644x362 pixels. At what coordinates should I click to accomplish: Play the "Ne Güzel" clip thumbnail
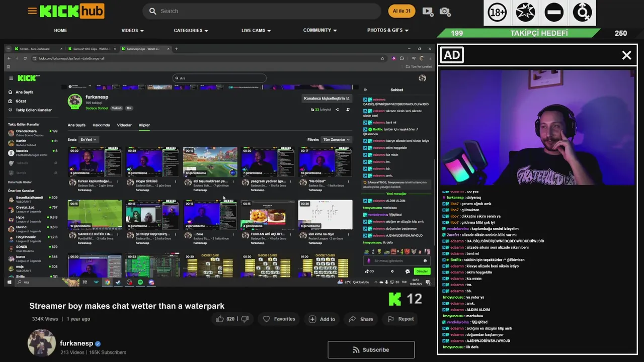pyautogui.click(x=326, y=162)
